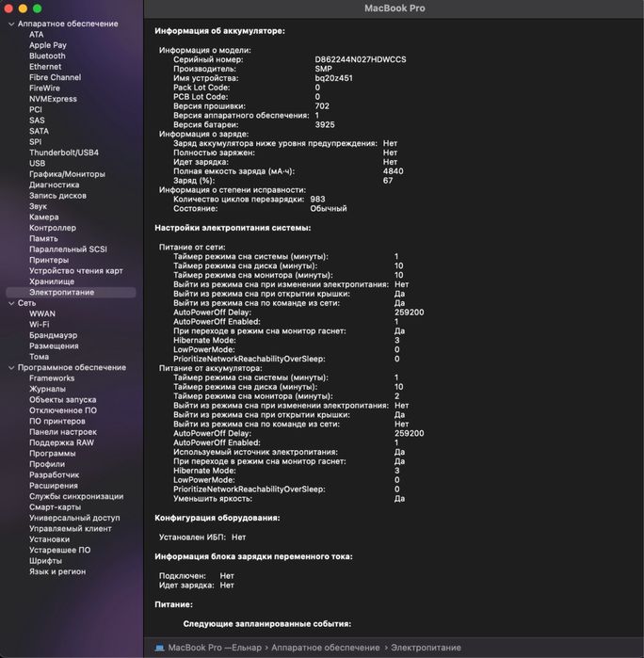Select SAS in the hardware list
Image resolution: width=644 pixels, height=658 pixels.
click(37, 120)
